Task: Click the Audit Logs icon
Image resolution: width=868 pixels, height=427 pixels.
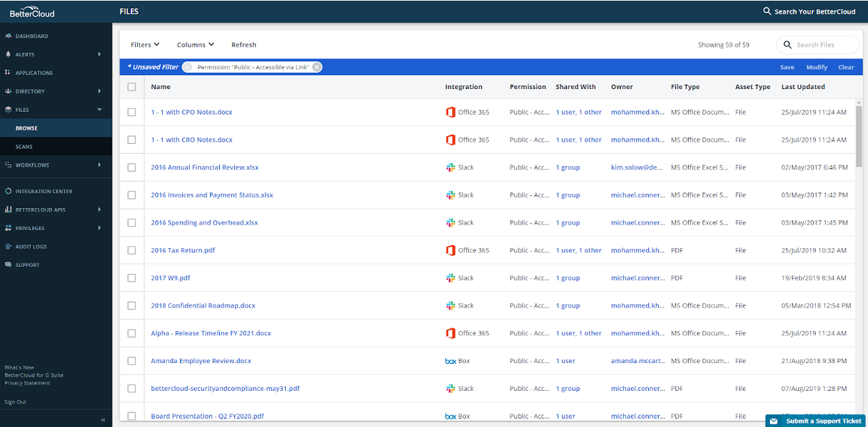Action: [8, 246]
